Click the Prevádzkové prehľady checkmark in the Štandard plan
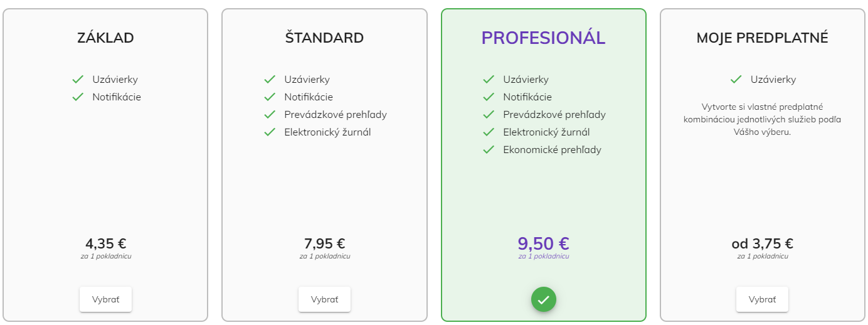The width and height of the screenshot is (868, 325). (270, 115)
